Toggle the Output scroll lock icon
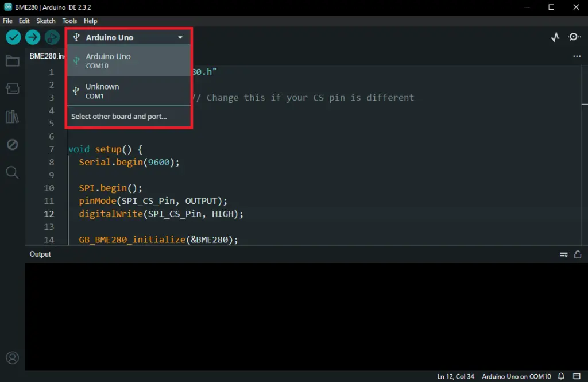588x382 pixels. click(578, 255)
